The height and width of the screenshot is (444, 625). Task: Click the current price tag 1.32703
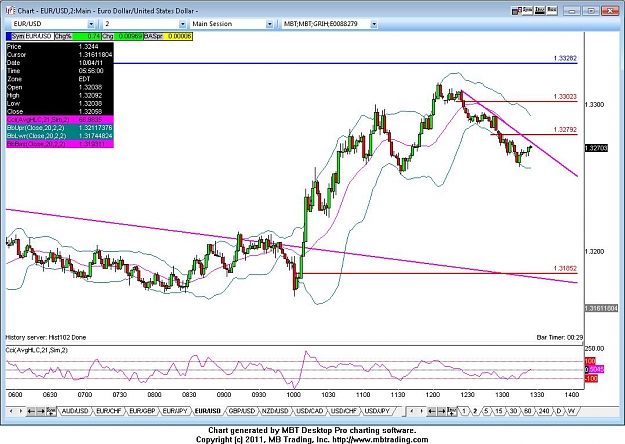click(x=596, y=148)
